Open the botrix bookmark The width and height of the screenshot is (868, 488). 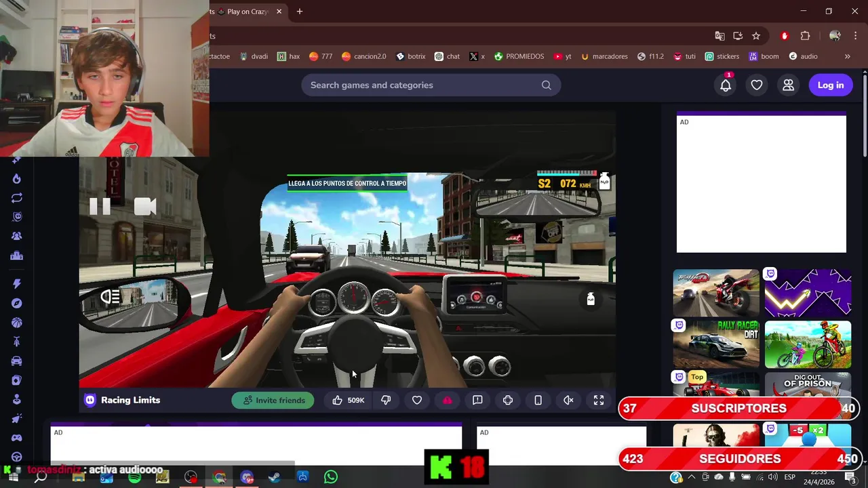410,56
